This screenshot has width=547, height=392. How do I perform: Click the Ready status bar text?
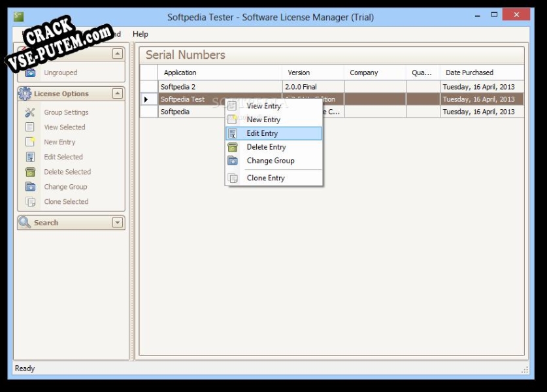(x=25, y=368)
